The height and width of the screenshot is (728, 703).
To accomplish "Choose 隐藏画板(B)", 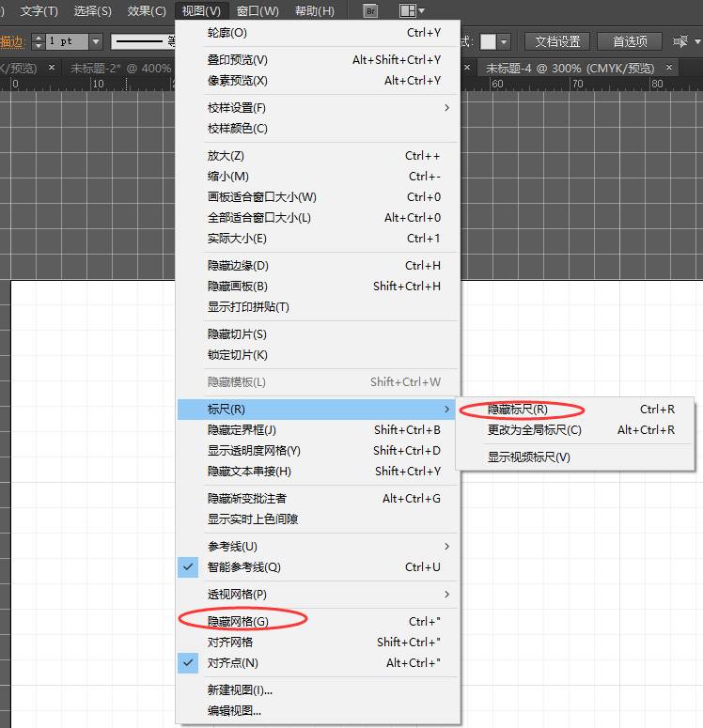I will pos(319,287).
